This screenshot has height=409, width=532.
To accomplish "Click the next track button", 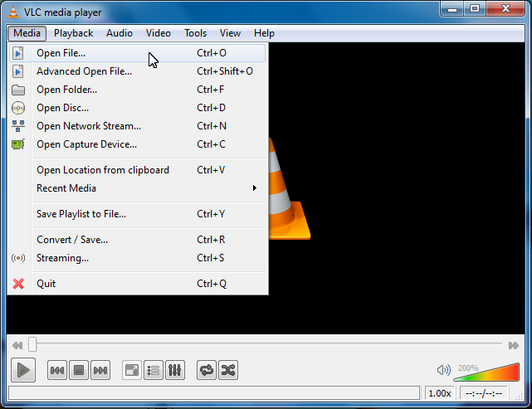I will click(100, 370).
